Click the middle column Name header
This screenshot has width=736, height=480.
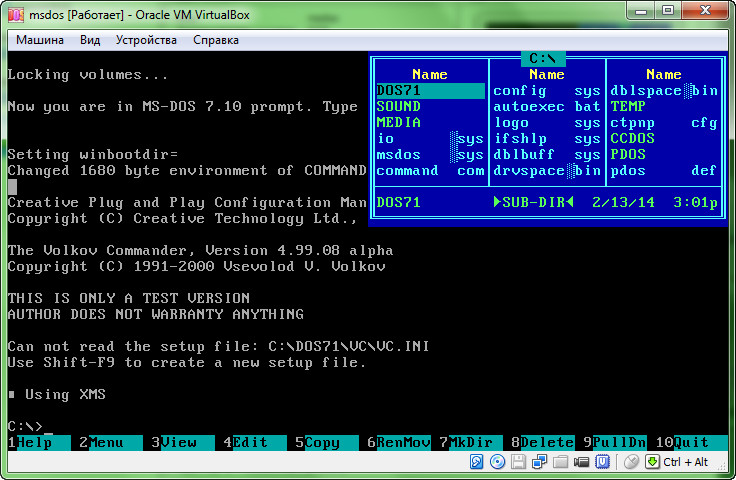[x=546, y=75]
